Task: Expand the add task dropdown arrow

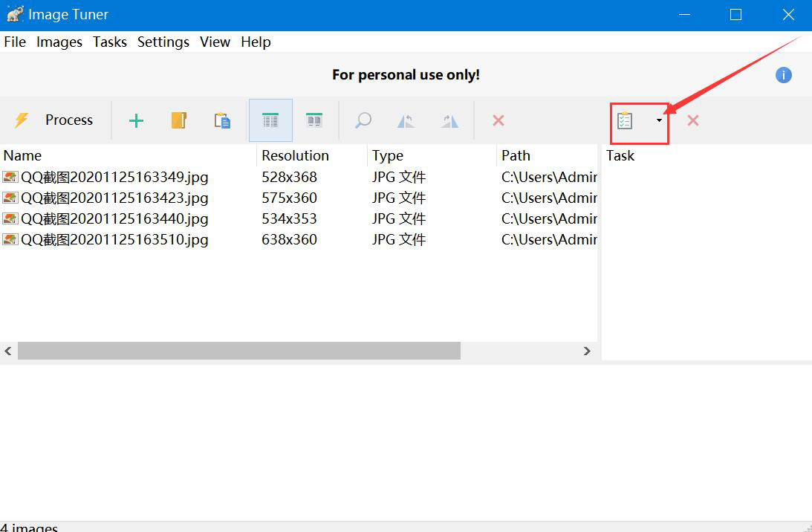Action: (x=659, y=120)
